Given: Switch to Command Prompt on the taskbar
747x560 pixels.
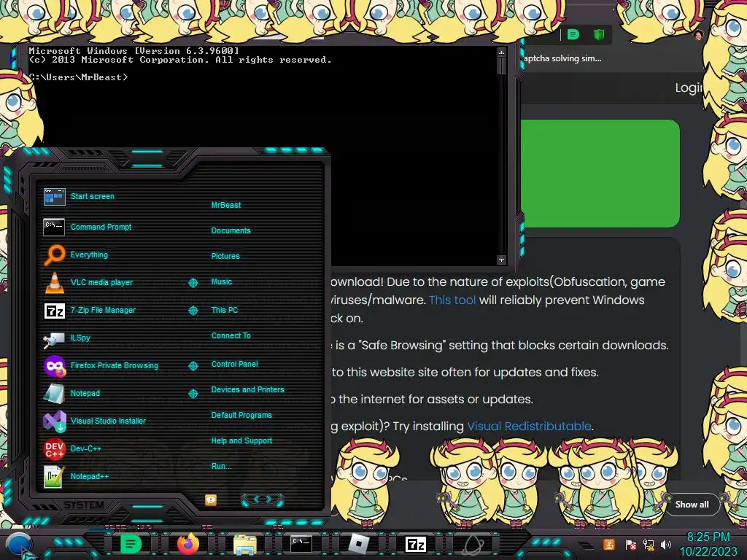Looking at the screenshot, I should pyautogui.click(x=301, y=544).
